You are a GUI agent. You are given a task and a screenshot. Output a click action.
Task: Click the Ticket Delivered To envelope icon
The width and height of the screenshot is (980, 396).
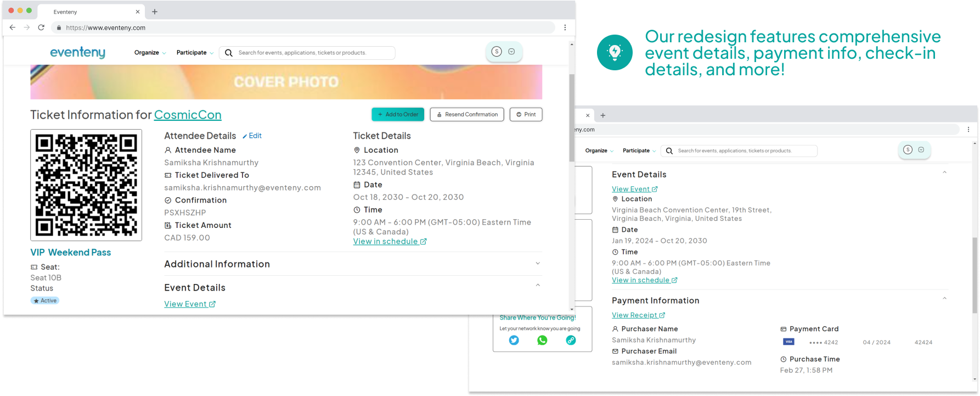coord(168,175)
